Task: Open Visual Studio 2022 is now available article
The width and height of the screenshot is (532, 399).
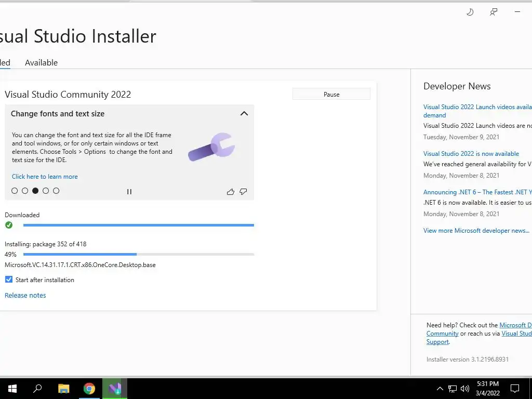Action: click(x=471, y=154)
